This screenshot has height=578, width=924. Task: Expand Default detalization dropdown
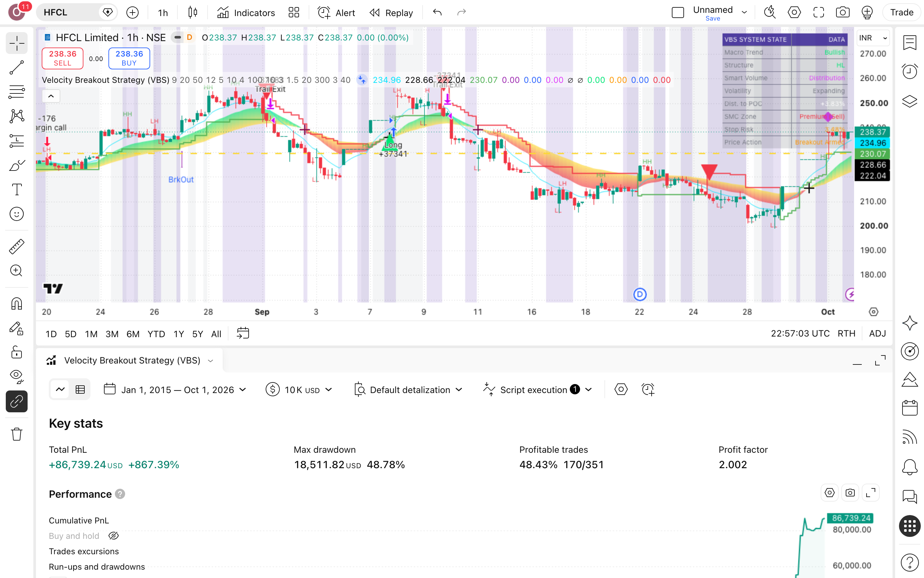(x=409, y=390)
